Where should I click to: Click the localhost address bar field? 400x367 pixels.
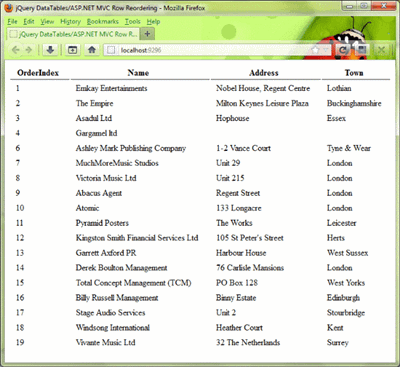click(217, 50)
